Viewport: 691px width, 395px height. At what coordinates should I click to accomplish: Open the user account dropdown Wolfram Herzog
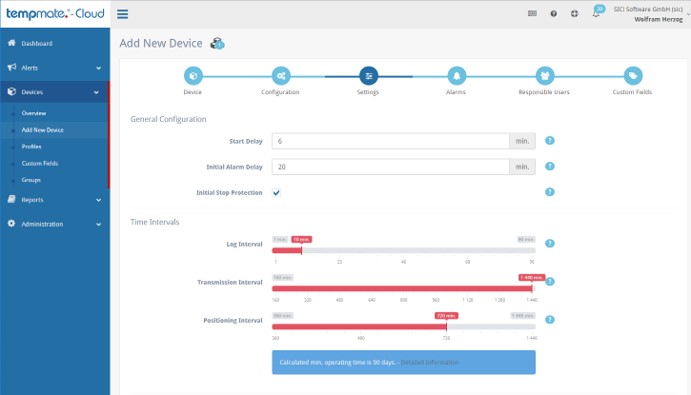(651, 14)
